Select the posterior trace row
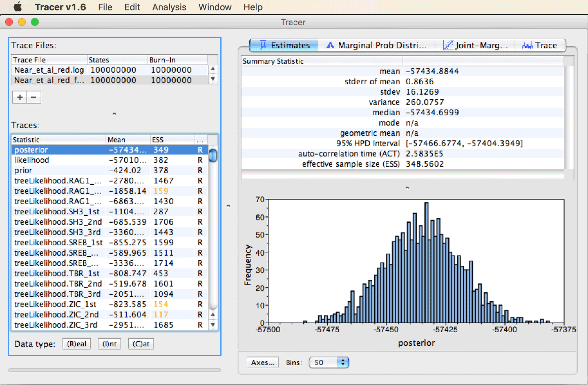 [110, 150]
